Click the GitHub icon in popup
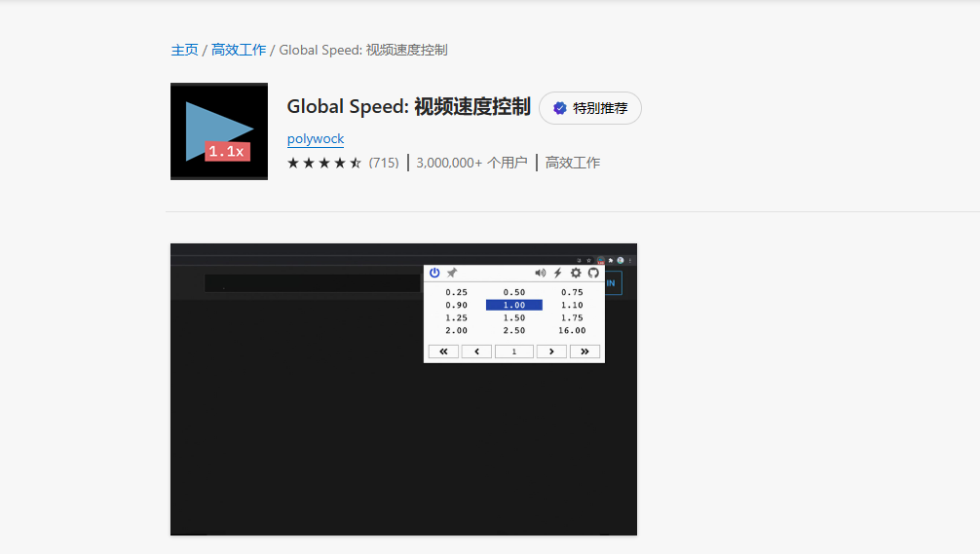 (593, 273)
